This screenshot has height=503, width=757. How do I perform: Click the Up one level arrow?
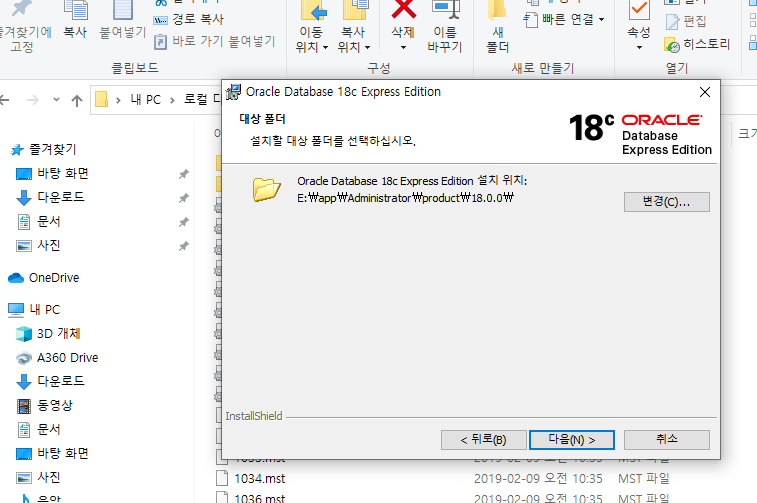(77, 100)
